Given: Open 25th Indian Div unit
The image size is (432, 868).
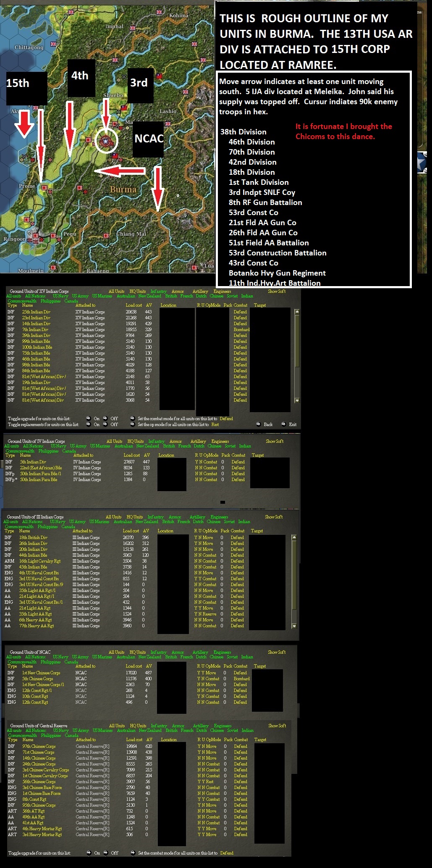Looking at the screenshot, I should tap(36, 312).
